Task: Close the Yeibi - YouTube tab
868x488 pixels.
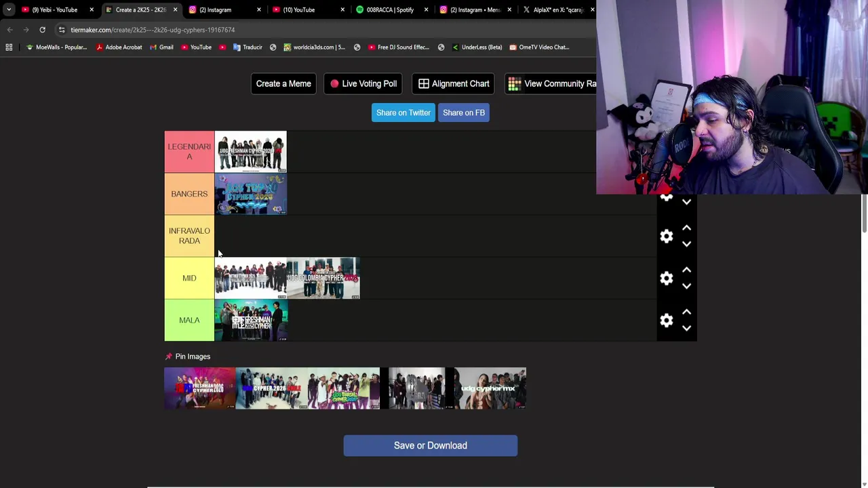Action: click(x=92, y=9)
